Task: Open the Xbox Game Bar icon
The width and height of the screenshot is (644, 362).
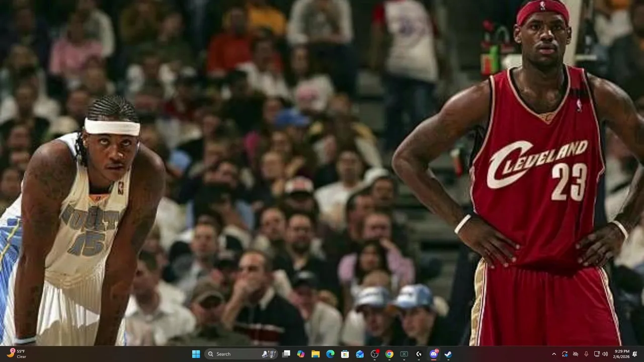Action: click(404, 354)
